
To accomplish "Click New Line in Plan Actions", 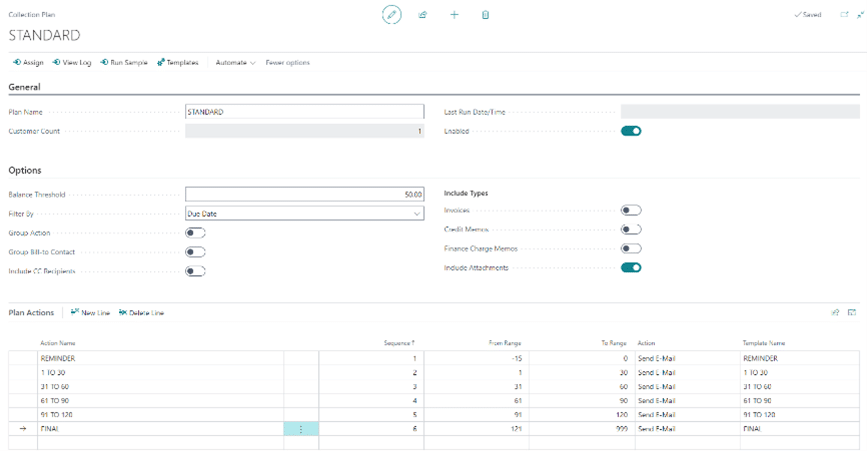I will coord(90,313).
